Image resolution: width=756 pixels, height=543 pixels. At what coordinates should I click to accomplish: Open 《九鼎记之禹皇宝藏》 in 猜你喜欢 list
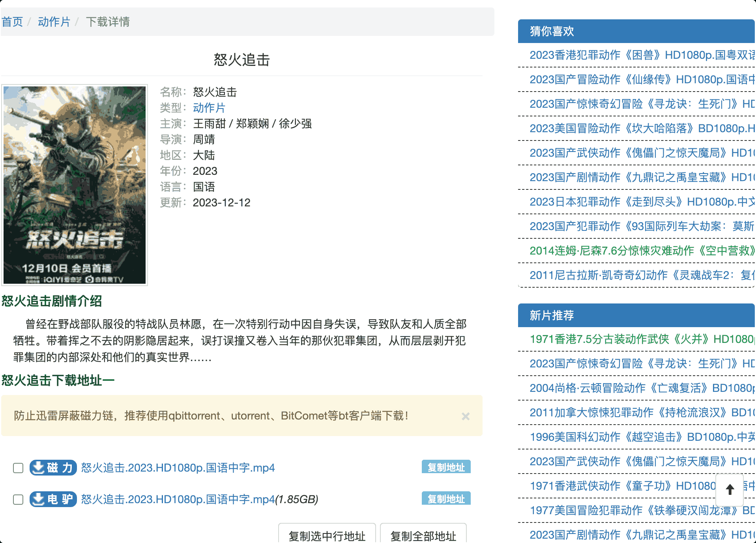pyautogui.click(x=642, y=177)
